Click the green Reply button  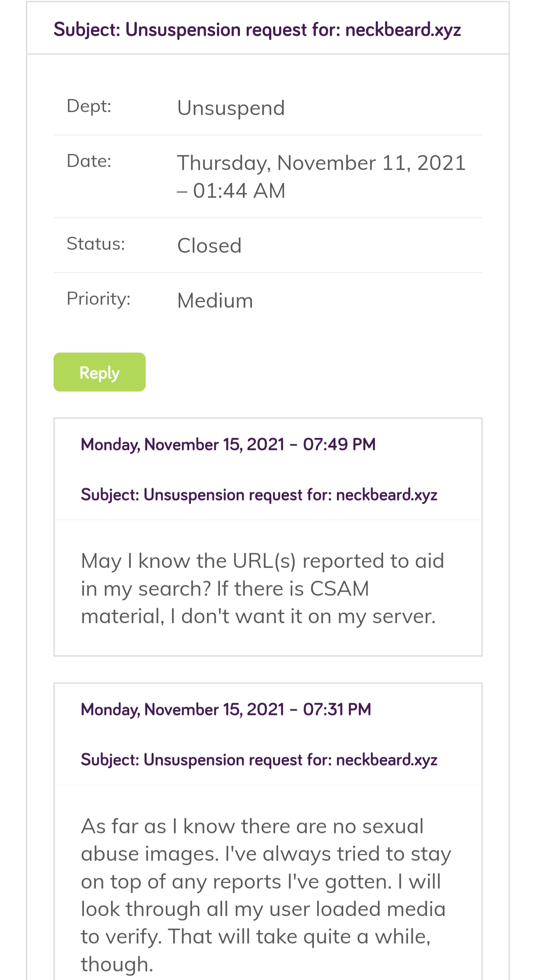point(100,372)
